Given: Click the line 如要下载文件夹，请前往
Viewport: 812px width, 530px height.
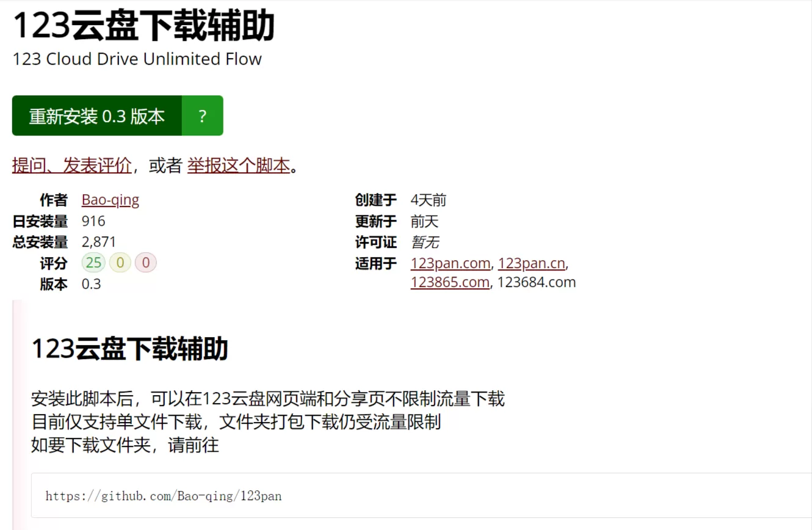Looking at the screenshot, I should (x=125, y=445).
